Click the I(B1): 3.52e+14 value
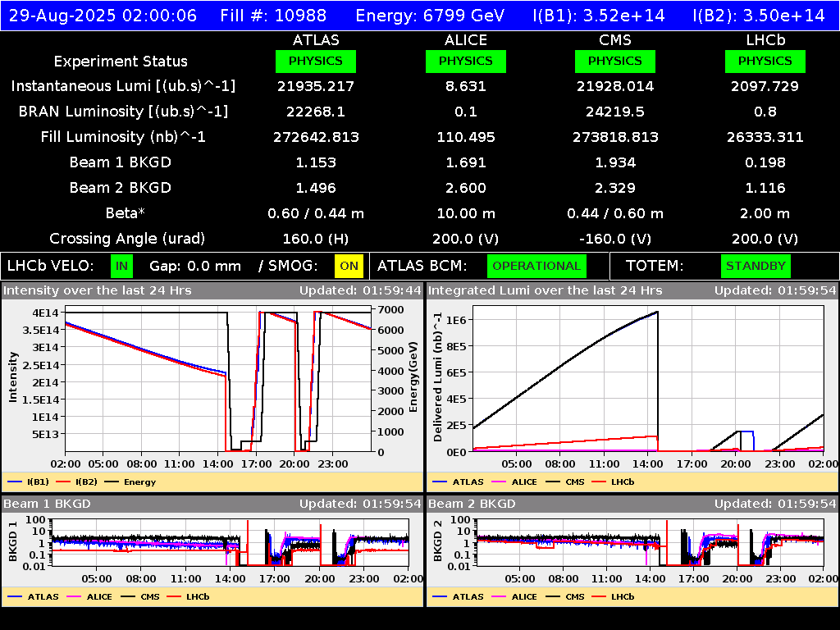 click(x=599, y=15)
